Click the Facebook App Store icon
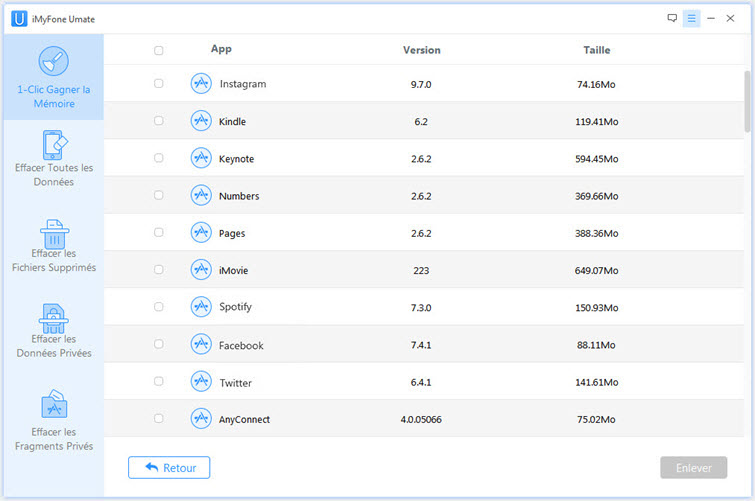 (x=201, y=344)
